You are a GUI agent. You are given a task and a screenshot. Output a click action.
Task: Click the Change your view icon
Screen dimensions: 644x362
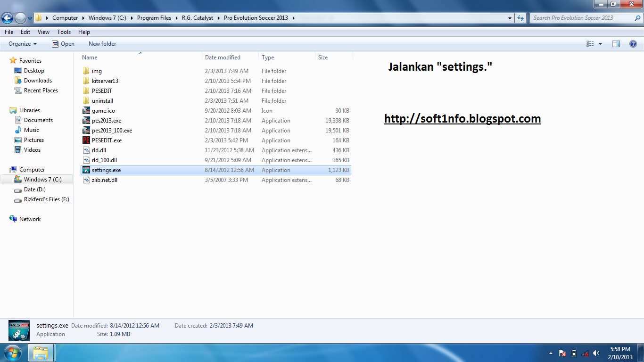click(590, 44)
